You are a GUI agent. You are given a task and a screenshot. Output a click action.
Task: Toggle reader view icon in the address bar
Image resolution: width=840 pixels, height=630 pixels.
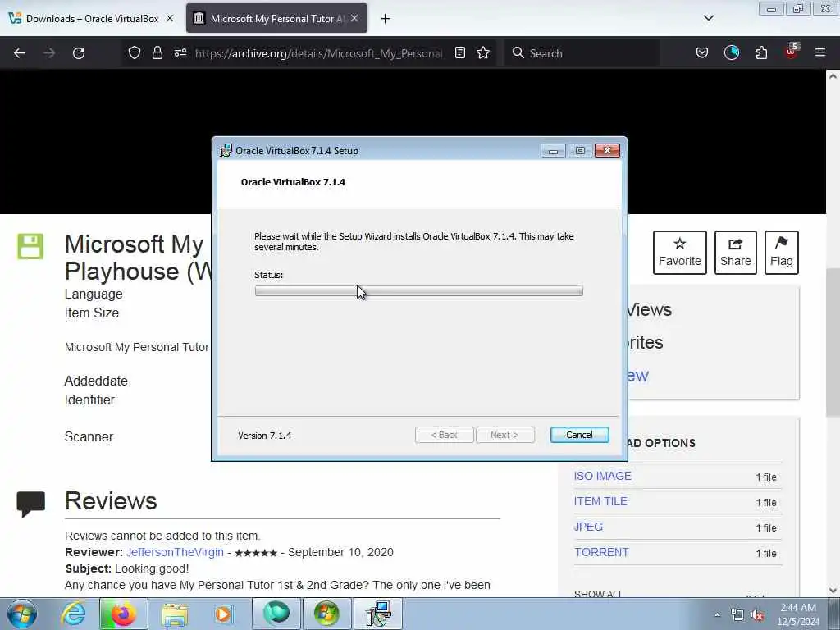(x=459, y=52)
